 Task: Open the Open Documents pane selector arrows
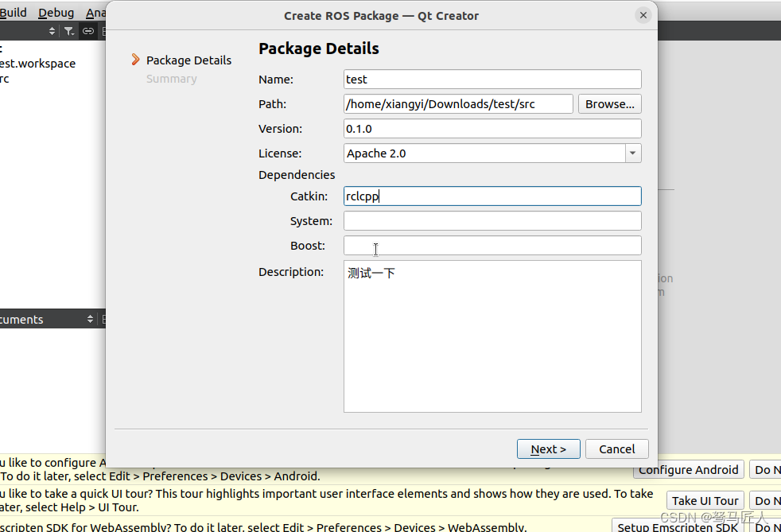90,320
